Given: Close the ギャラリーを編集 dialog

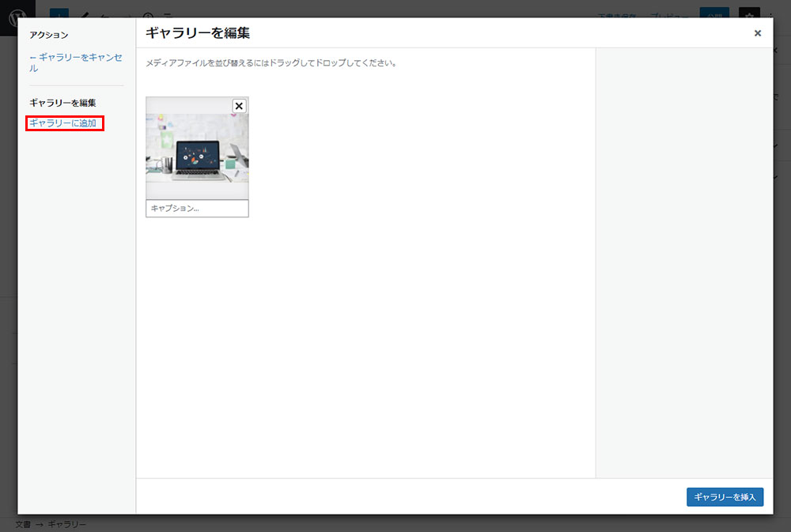Looking at the screenshot, I should 757,33.
